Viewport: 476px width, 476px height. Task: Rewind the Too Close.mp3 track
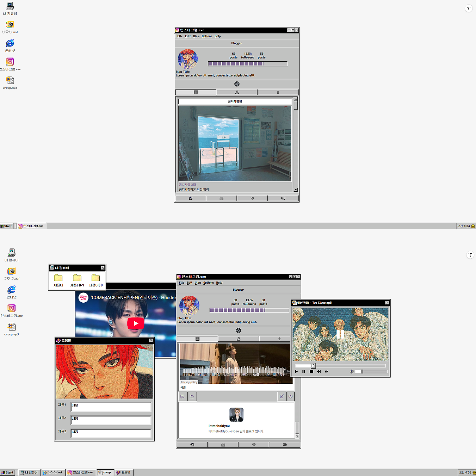pyautogui.click(x=319, y=371)
